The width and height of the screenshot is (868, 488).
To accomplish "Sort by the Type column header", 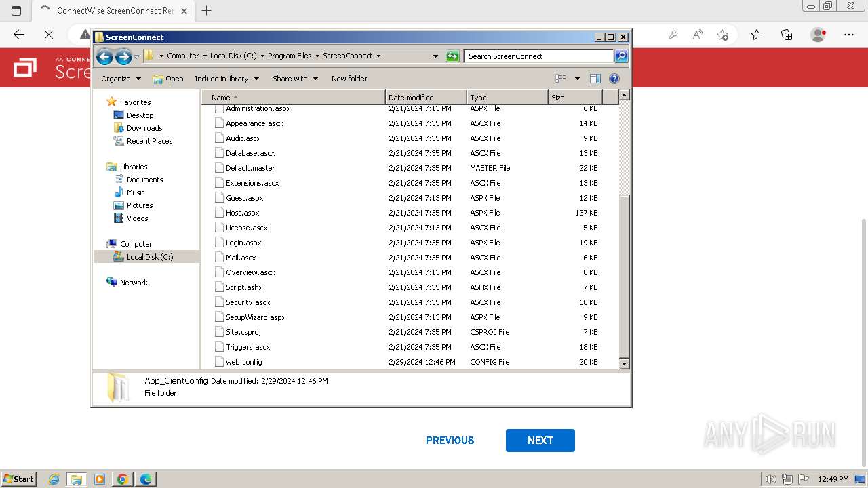I will point(507,98).
